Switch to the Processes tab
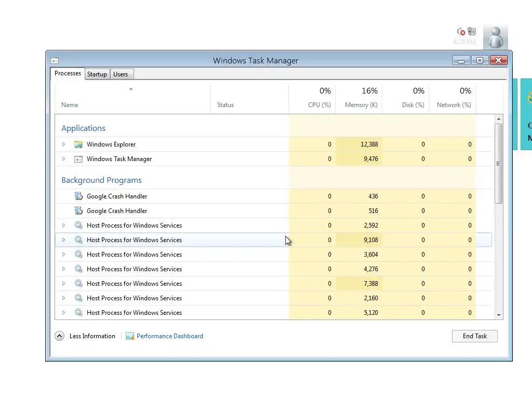The height and width of the screenshot is (399, 532). [68, 74]
